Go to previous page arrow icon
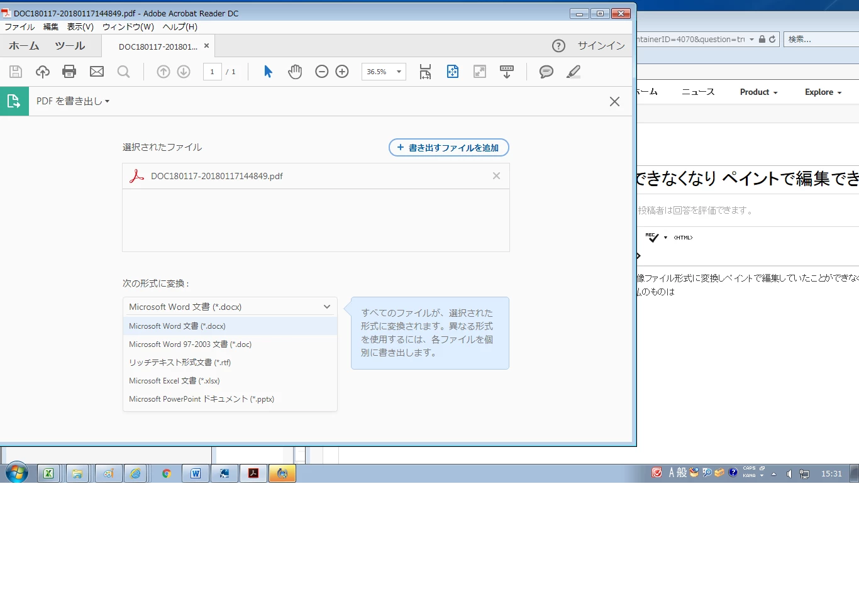This screenshot has width=859, height=616. [x=163, y=72]
